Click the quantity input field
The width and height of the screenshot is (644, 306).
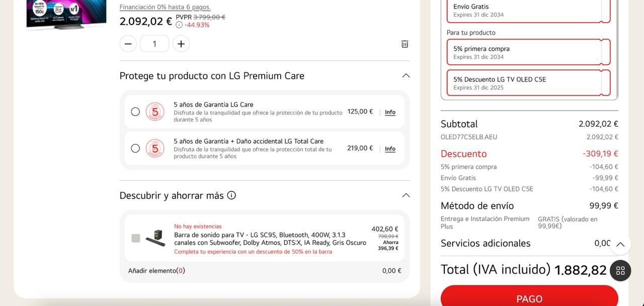pyautogui.click(x=154, y=44)
